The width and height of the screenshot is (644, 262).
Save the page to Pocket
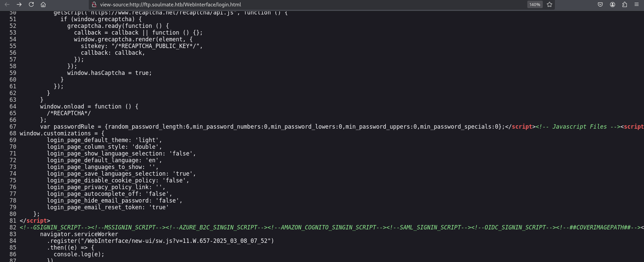(x=600, y=5)
